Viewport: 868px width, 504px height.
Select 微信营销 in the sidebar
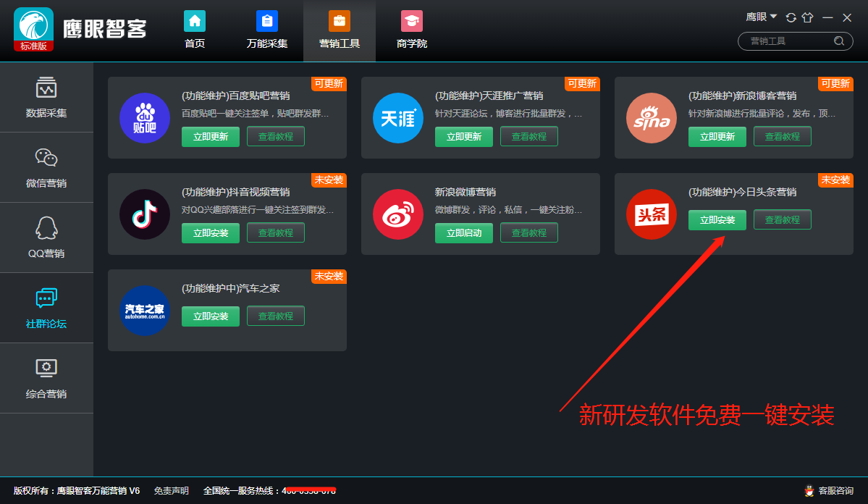(46, 167)
